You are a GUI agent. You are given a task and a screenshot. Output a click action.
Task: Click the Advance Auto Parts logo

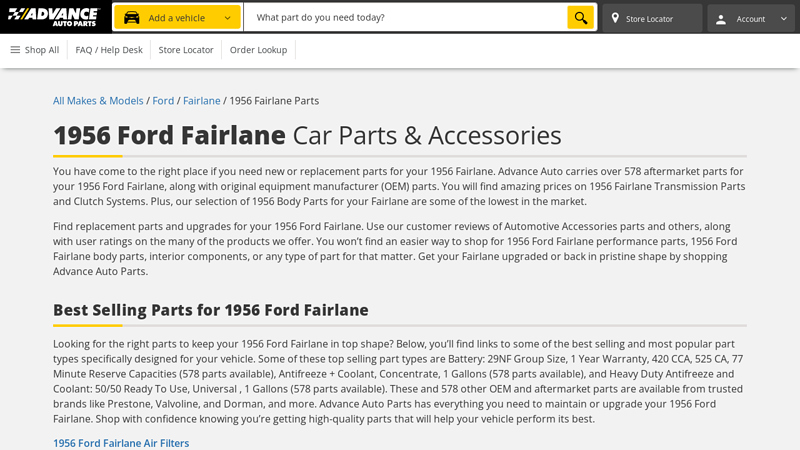coord(53,17)
